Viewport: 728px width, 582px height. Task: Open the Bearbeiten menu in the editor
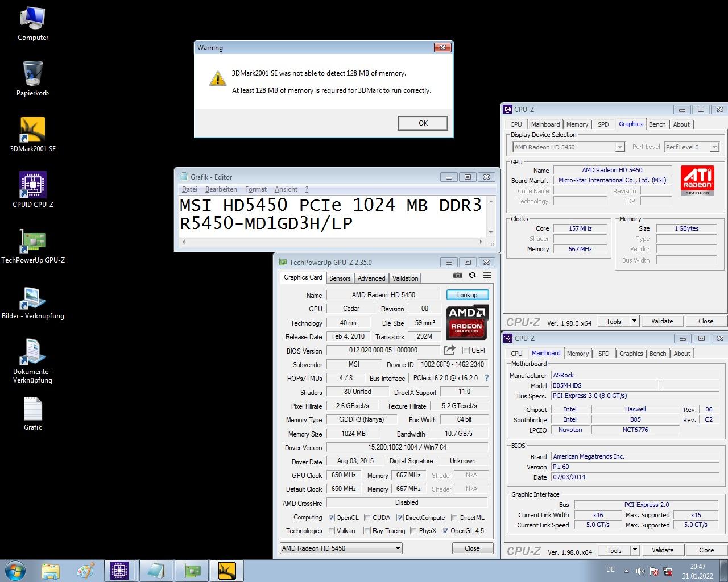point(221,189)
